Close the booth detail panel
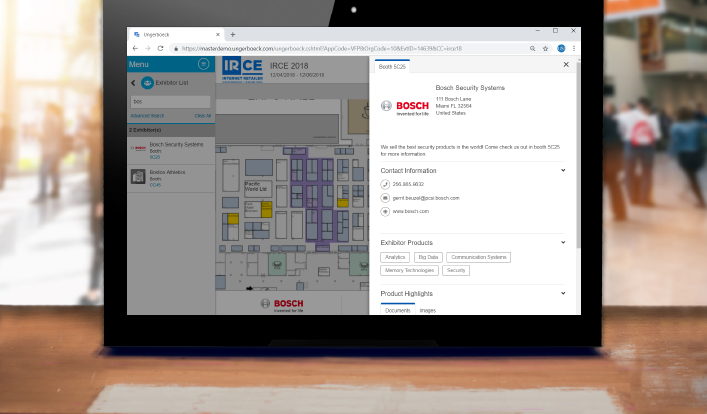Image resolution: width=707 pixels, height=414 pixels. pos(566,64)
